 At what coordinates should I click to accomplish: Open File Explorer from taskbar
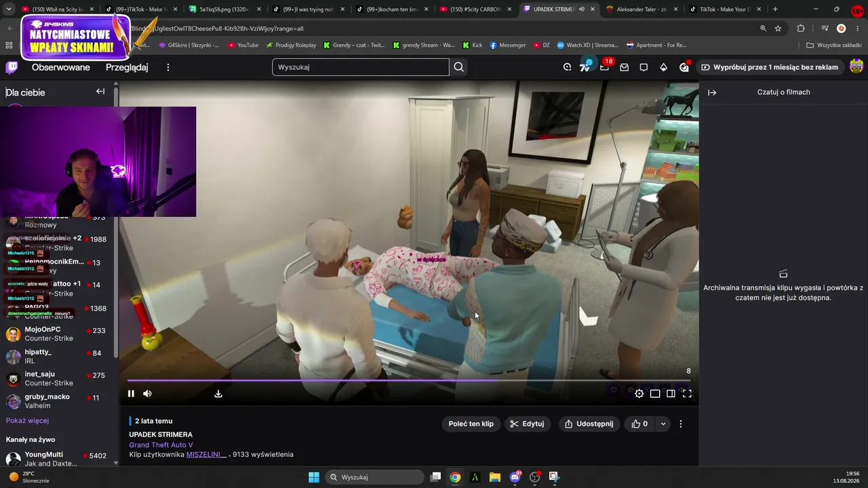tap(495, 477)
